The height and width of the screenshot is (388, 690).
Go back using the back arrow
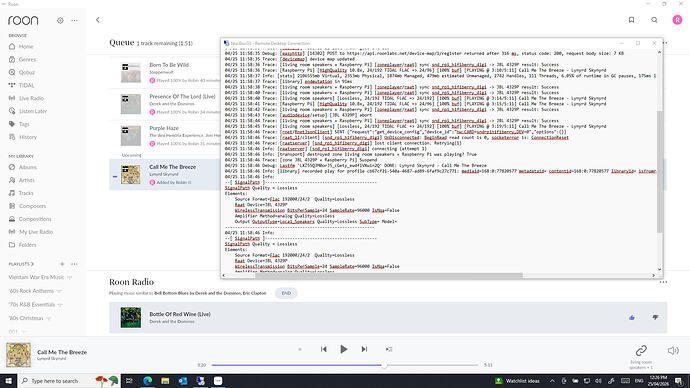click(x=98, y=20)
